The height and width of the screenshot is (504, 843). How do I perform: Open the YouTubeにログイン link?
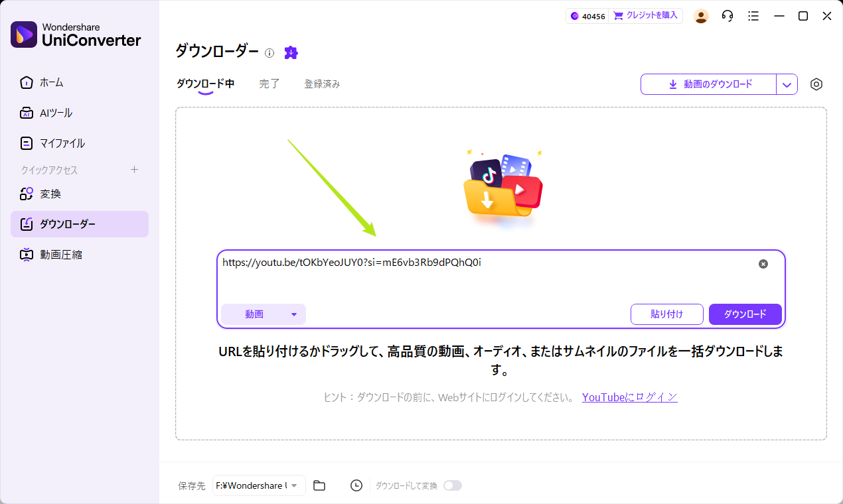(x=629, y=397)
